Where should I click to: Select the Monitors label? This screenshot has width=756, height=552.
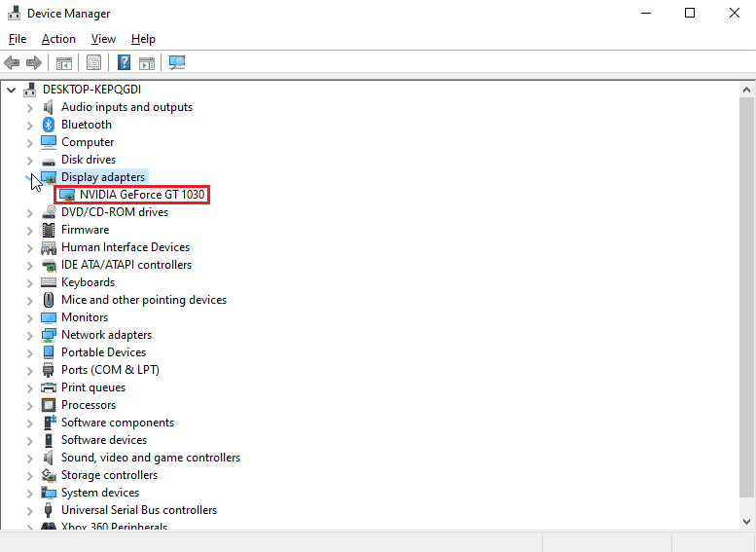pos(85,317)
